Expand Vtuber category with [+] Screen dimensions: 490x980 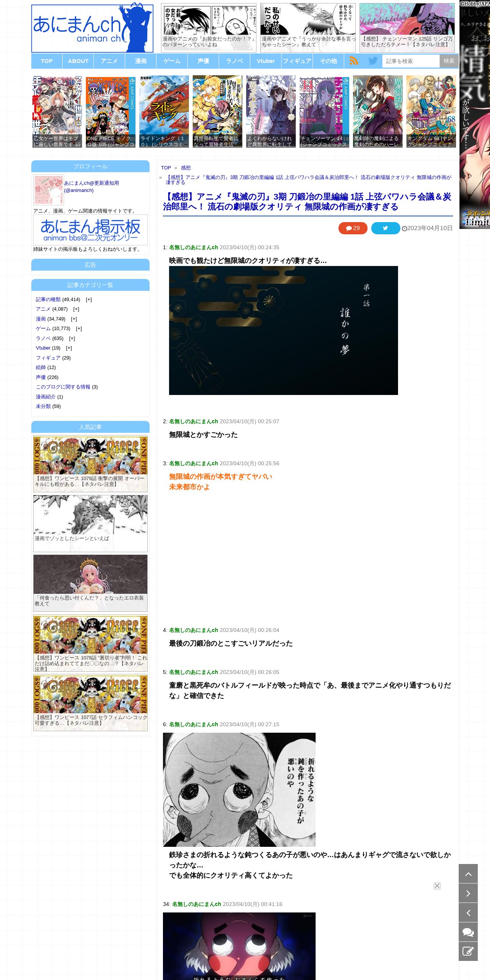(x=69, y=348)
